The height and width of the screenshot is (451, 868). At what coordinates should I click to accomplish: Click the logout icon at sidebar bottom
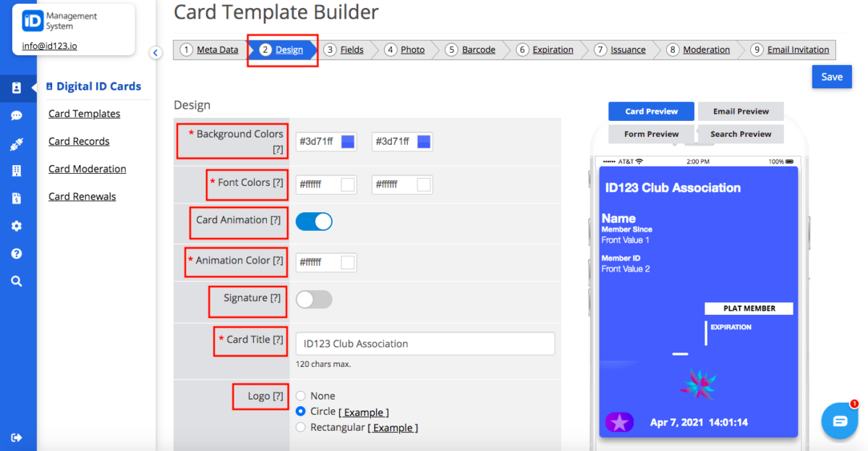point(18,438)
